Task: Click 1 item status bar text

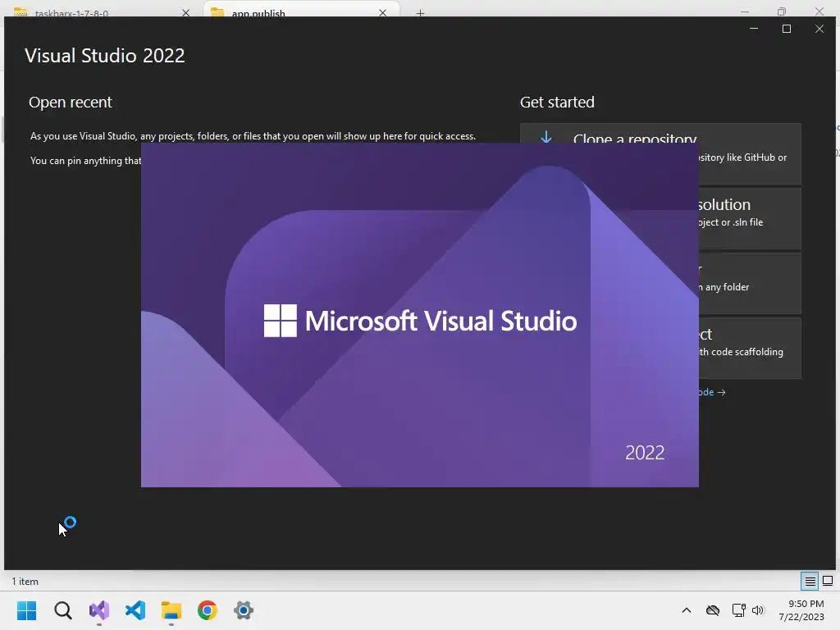Action: click(25, 582)
